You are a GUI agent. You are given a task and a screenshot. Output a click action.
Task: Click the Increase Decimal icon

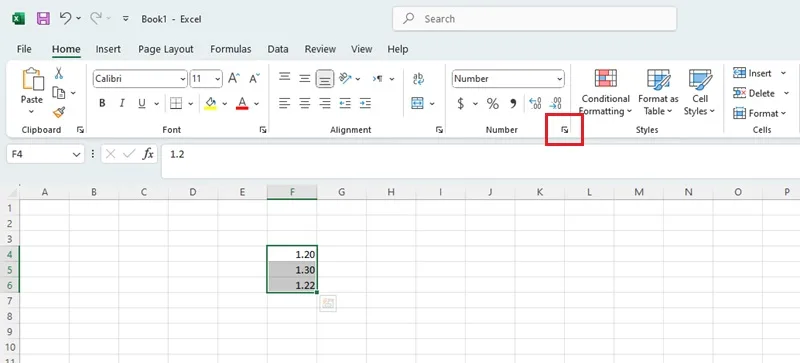click(535, 104)
